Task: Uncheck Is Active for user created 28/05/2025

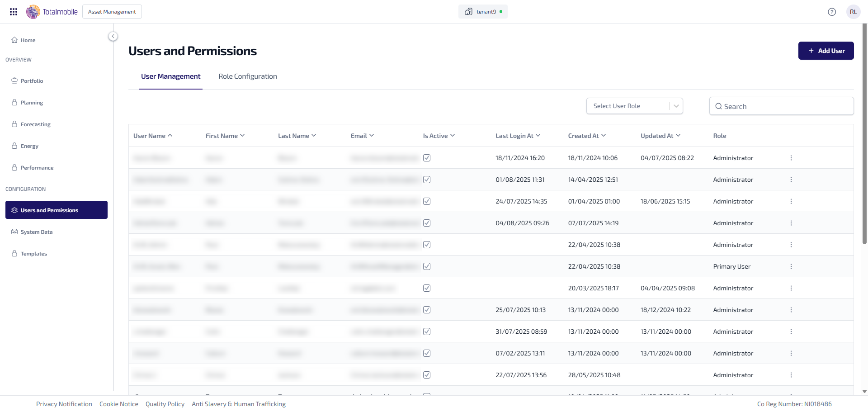Action: tap(426, 375)
